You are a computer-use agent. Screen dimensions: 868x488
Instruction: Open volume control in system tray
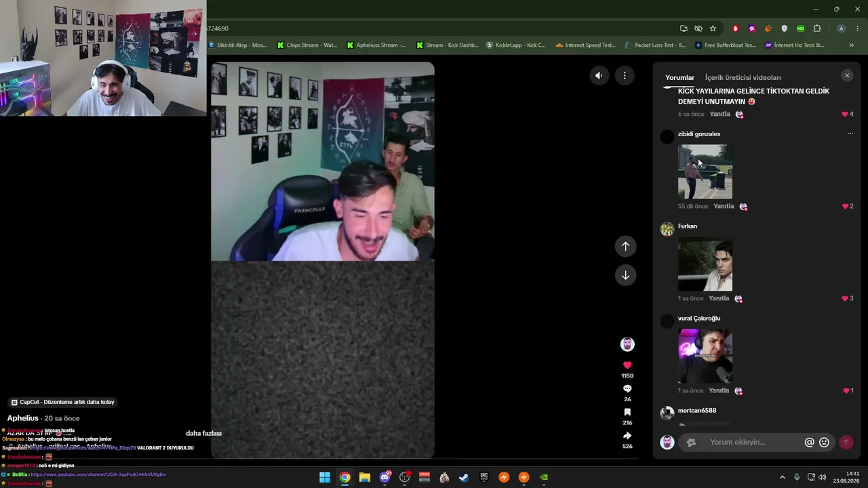coord(823,477)
